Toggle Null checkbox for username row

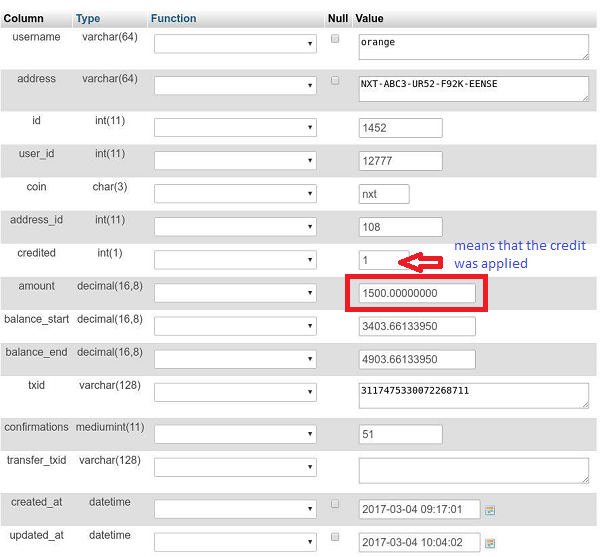click(335, 38)
